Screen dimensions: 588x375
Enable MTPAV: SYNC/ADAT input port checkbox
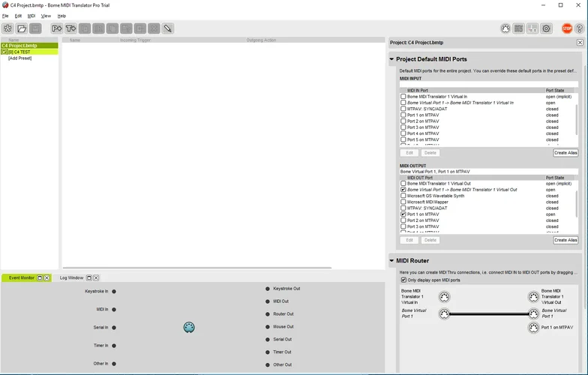tap(403, 109)
